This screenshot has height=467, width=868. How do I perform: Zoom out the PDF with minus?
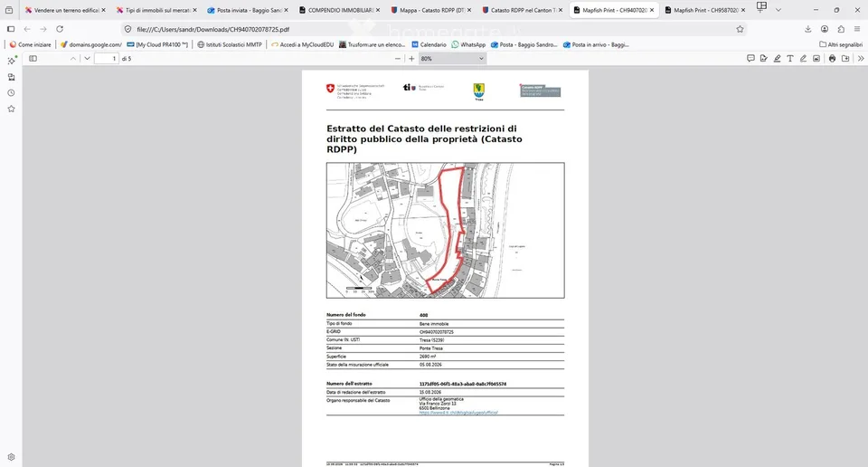click(398, 58)
